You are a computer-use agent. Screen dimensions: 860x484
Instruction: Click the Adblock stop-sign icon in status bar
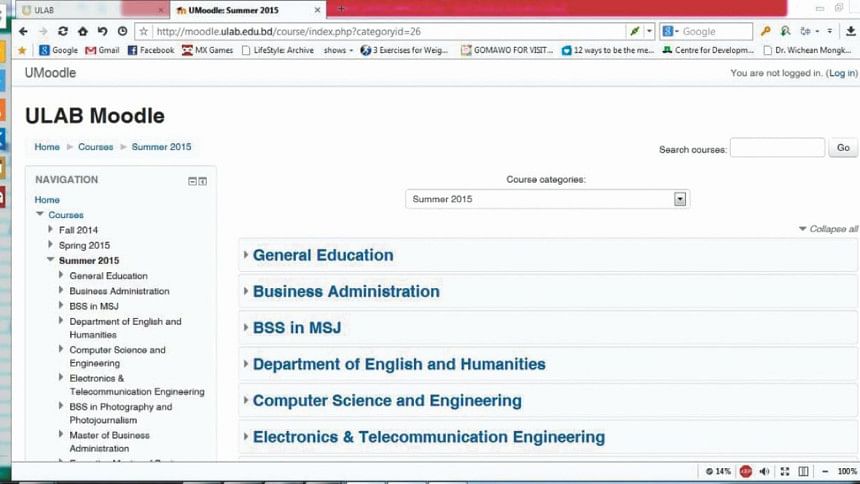745,471
